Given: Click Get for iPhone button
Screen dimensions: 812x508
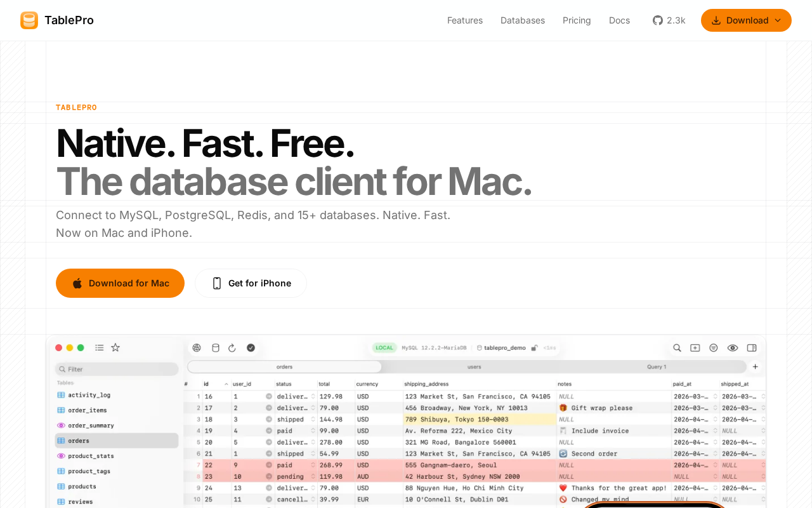Looking at the screenshot, I should pyautogui.click(x=251, y=283).
